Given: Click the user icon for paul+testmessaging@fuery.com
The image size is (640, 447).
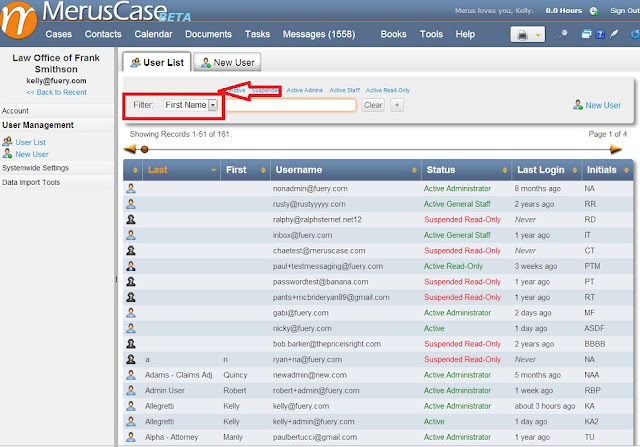Looking at the screenshot, I should pos(131,266).
